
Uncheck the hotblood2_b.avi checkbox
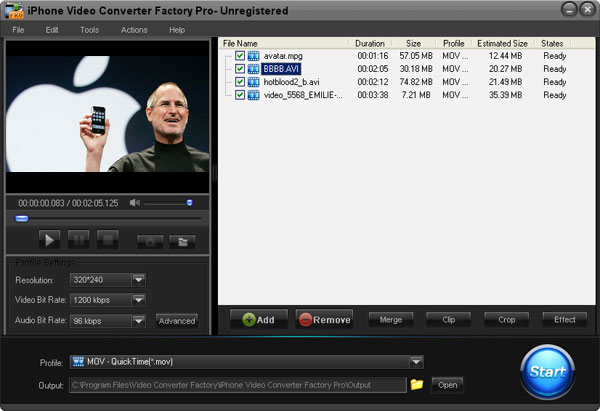(x=240, y=82)
